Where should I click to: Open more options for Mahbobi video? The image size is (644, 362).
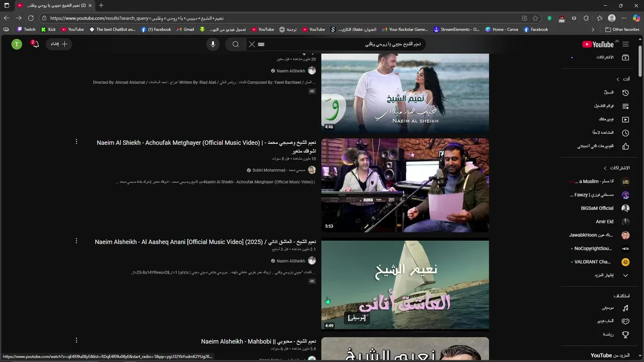(x=76, y=340)
